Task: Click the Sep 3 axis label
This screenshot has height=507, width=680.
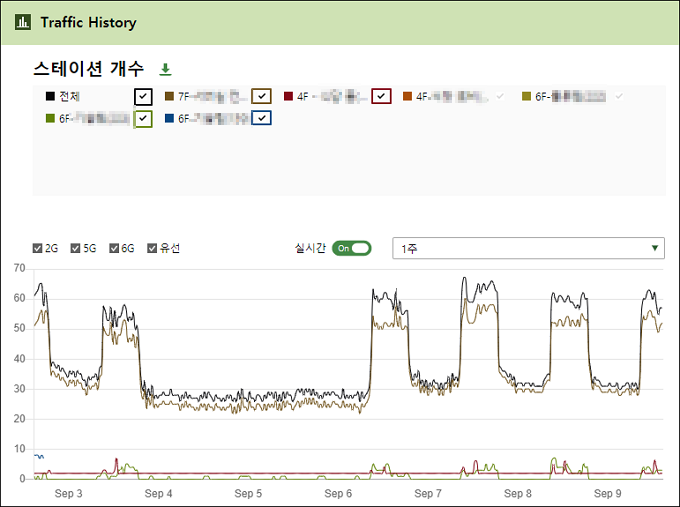Action: click(69, 493)
